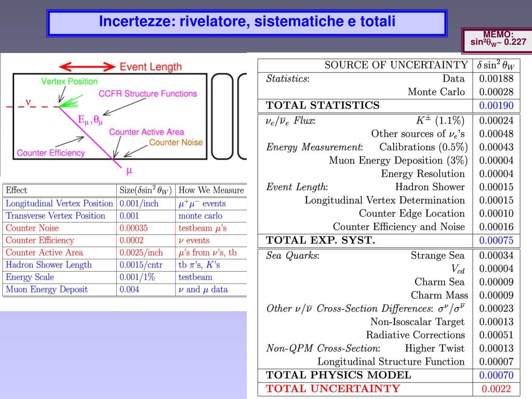Select the 'TOTAL EXP. SYST.' row label
The width and height of the screenshot is (532, 399).
320,240
